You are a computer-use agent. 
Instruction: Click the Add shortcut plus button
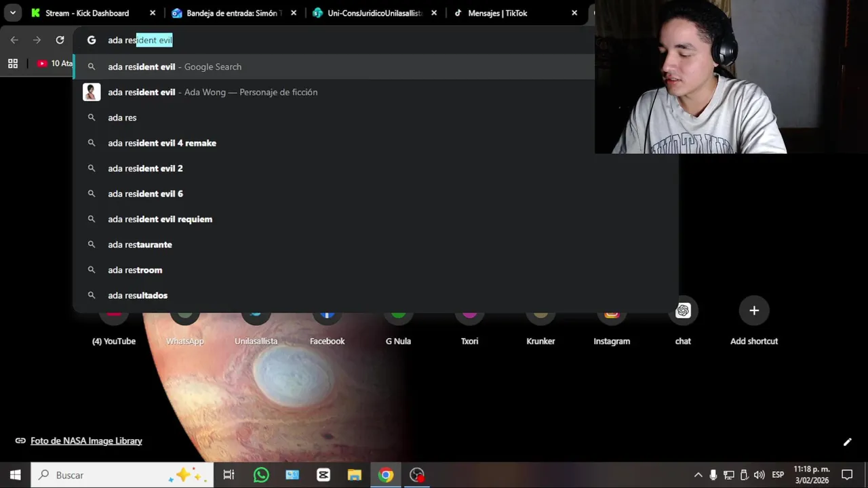pos(754,310)
